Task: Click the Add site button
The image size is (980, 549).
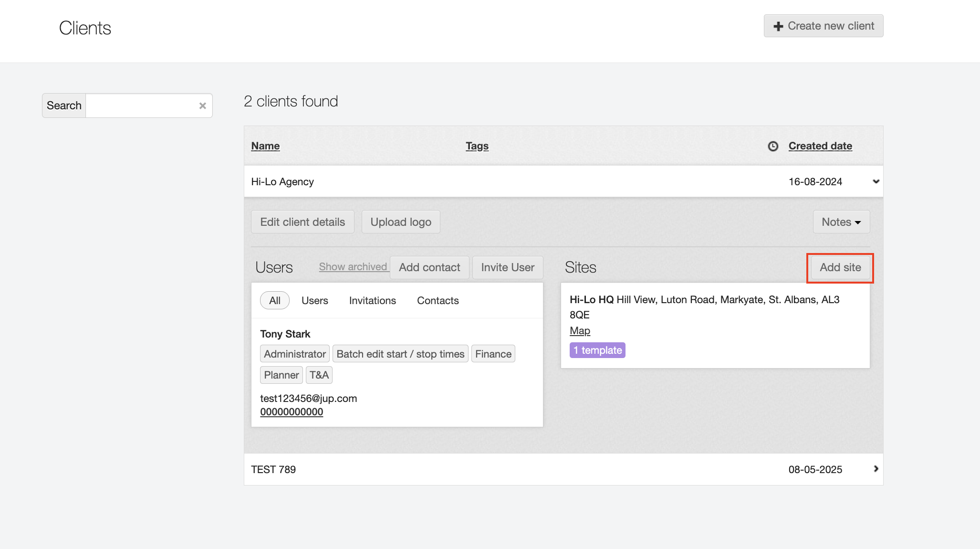Action: [x=840, y=267]
